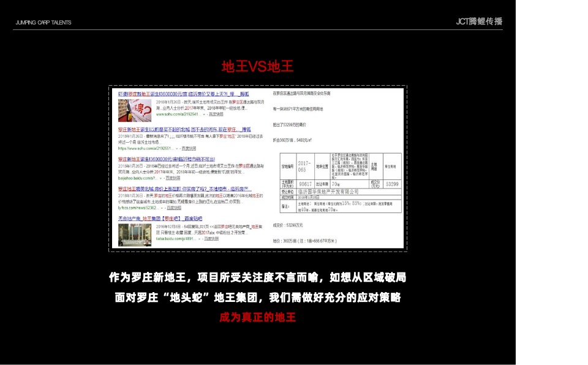This screenshot has height=365, width=588.
Task: Expand dropdown arrow after https://www.sohu.com URL
Action: pyautogui.click(x=176, y=148)
